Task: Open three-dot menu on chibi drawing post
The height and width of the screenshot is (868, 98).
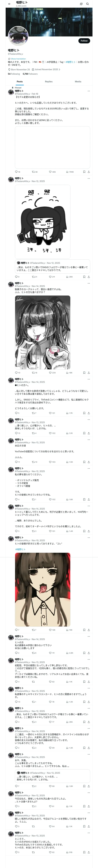Action: click(x=89, y=179)
